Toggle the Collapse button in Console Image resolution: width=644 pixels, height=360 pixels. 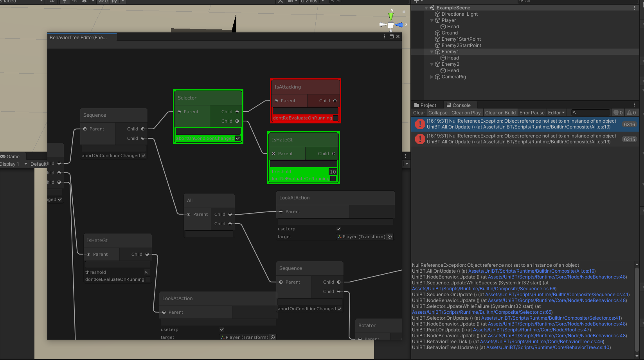(438, 113)
